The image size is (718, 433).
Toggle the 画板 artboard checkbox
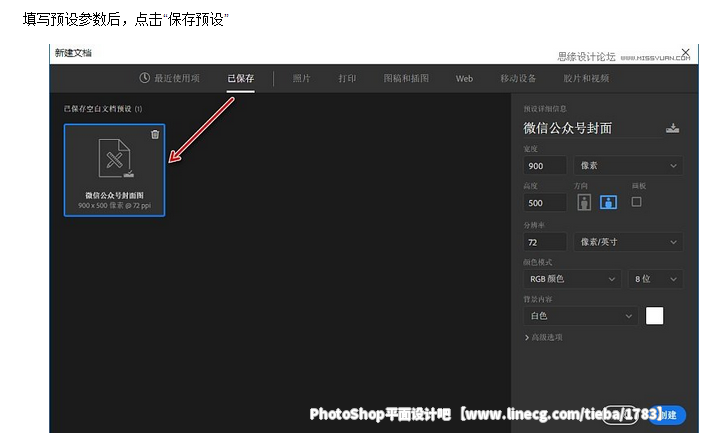coord(636,202)
